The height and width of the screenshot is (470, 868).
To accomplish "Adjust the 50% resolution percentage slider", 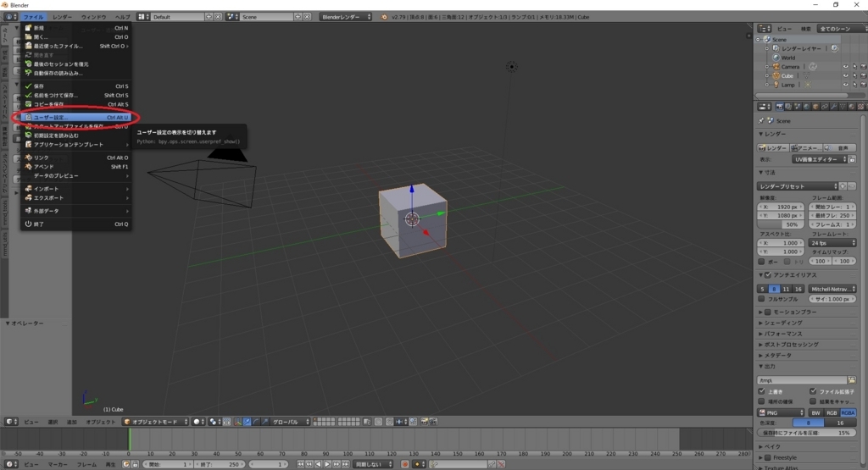I will point(781,224).
